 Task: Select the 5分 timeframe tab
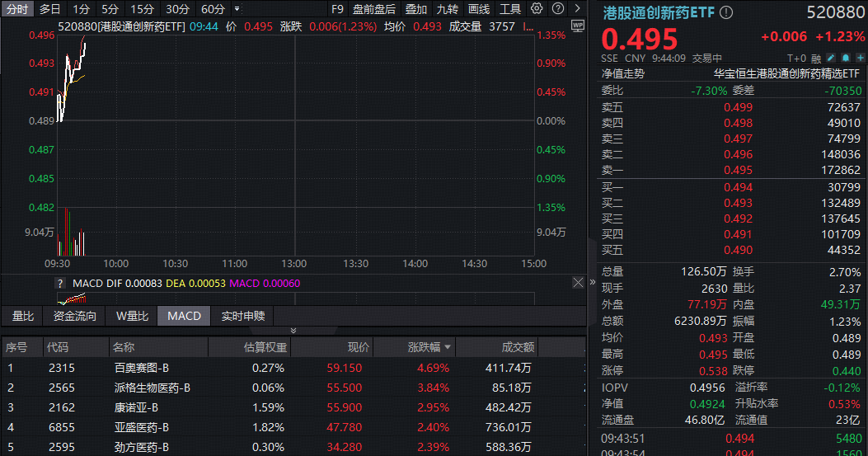(110, 9)
